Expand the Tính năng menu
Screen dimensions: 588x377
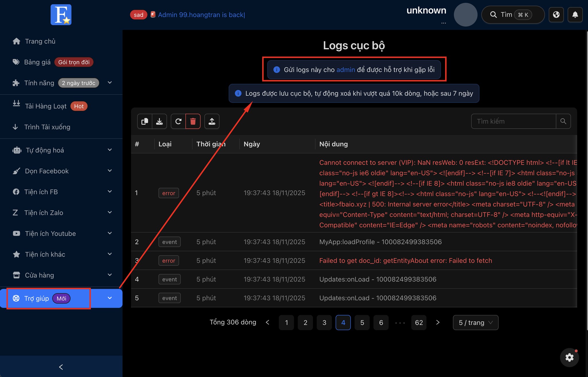[61, 83]
